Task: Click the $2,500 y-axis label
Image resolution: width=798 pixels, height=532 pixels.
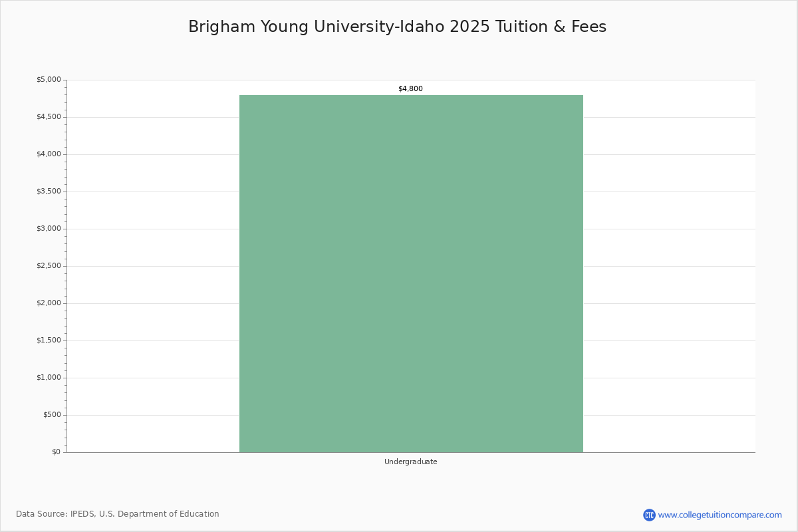Action: pos(49,266)
